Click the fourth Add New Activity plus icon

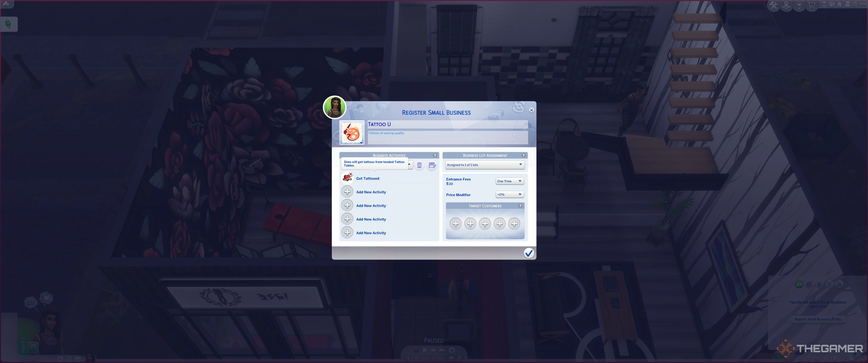pyautogui.click(x=347, y=232)
